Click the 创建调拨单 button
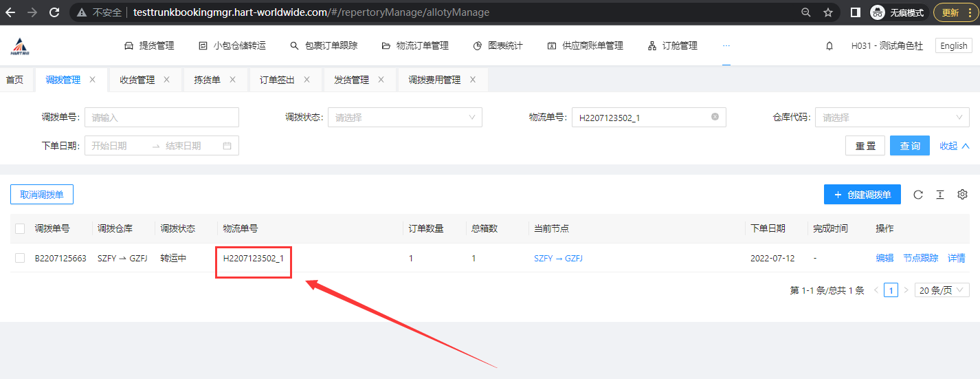The width and height of the screenshot is (980, 379). point(862,195)
